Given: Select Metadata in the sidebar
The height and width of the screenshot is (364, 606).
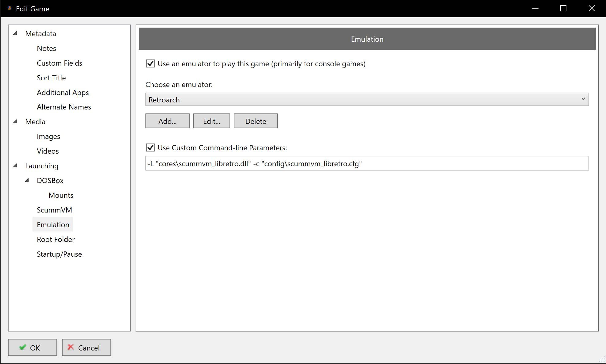Looking at the screenshot, I should pyautogui.click(x=41, y=34).
